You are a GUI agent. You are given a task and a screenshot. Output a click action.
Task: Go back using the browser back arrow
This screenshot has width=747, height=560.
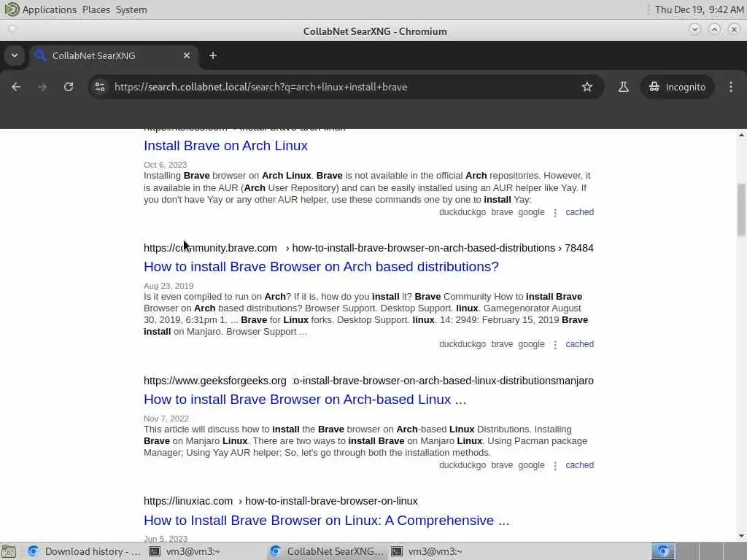click(x=16, y=87)
